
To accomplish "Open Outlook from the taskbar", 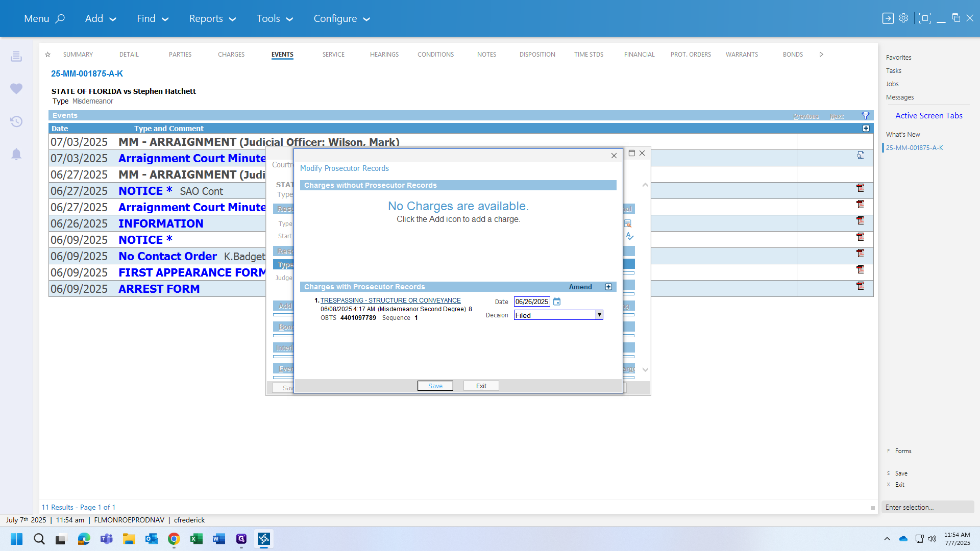I will click(152, 539).
